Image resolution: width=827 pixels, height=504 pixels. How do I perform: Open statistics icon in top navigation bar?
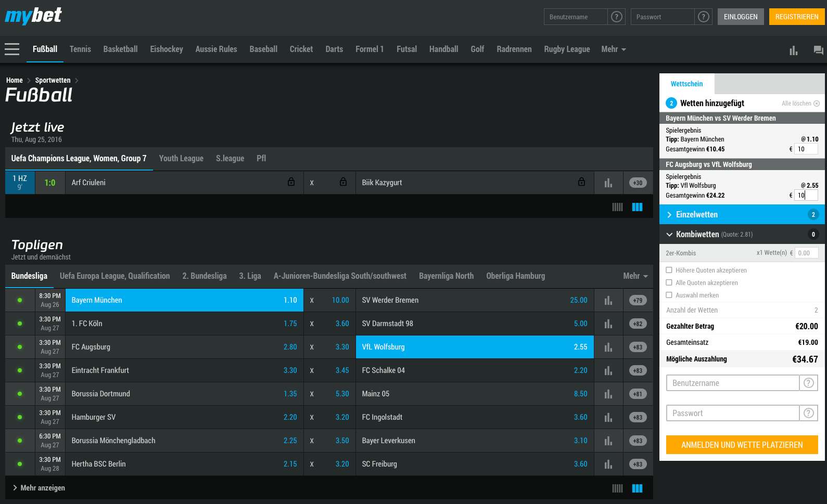coord(793,50)
